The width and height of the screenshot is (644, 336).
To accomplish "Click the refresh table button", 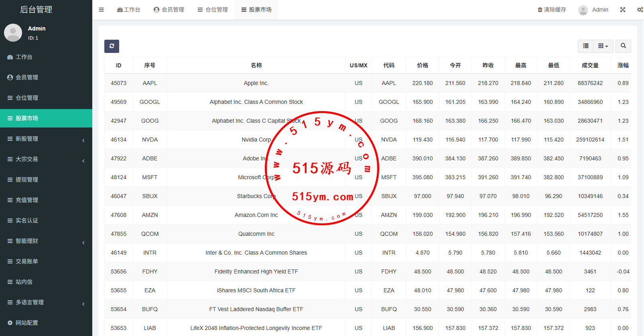I will (x=112, y=46).
